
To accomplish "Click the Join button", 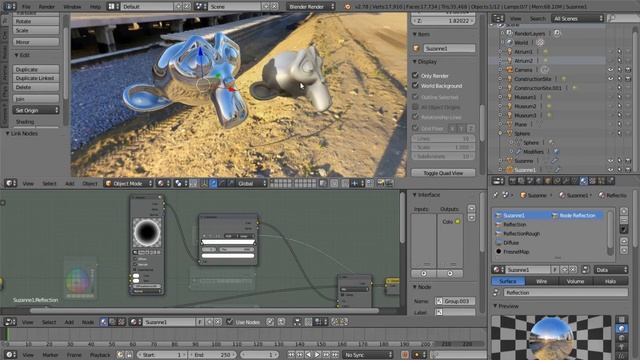I will click(36, 99).
